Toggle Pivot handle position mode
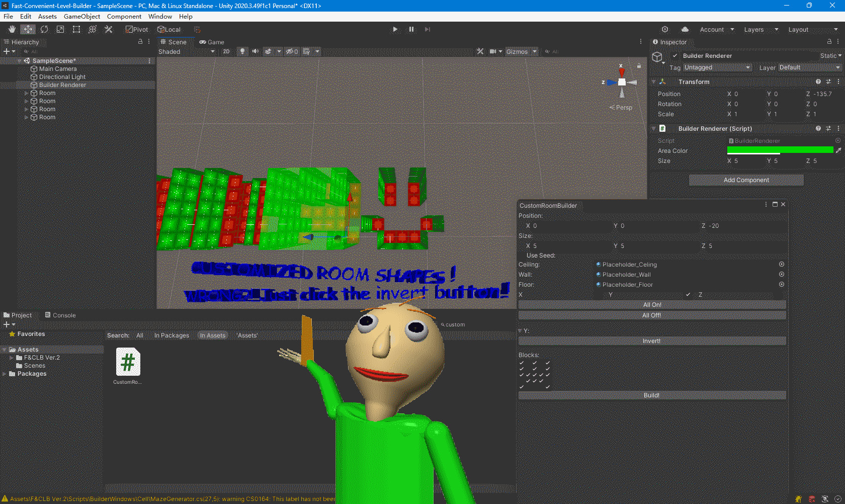The image size is (845, 504). point(136,29)
